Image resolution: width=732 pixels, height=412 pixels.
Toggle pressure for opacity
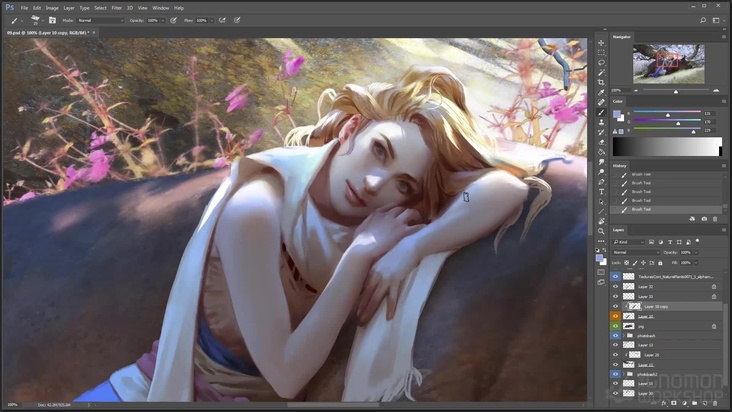click(x=173, y=20)
